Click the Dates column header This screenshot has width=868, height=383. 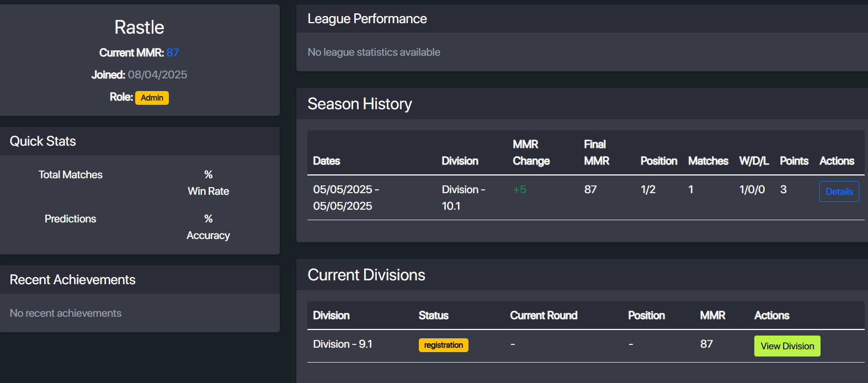point(327,161)
